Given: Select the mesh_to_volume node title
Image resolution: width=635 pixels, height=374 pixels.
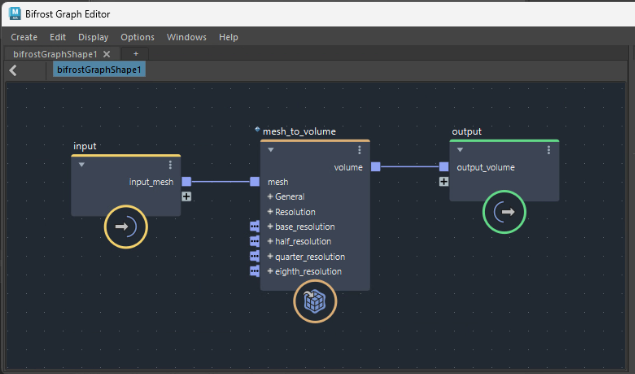Looking at the screenshot, I should [x=299, y=132].
